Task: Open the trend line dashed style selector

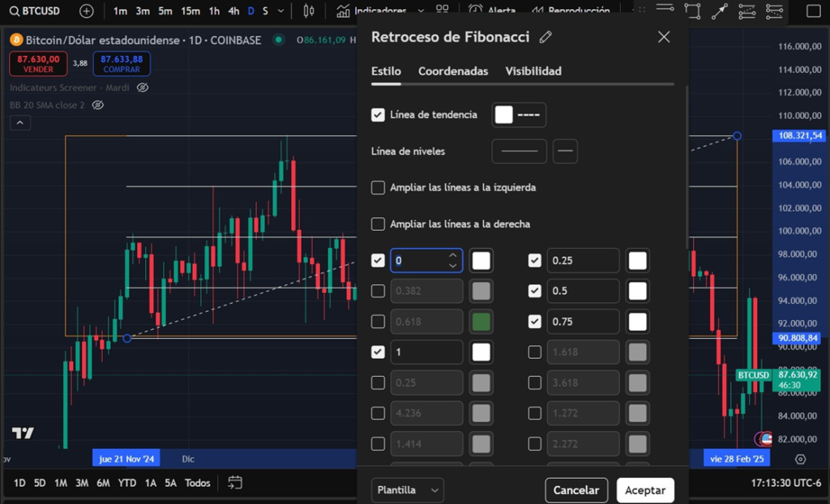Action: pos(528,115)
